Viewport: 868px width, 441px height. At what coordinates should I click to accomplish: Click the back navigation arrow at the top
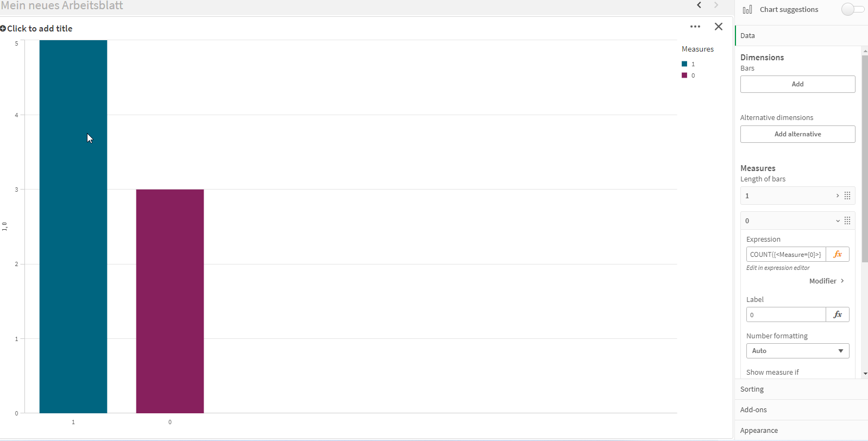pos(700,5)
